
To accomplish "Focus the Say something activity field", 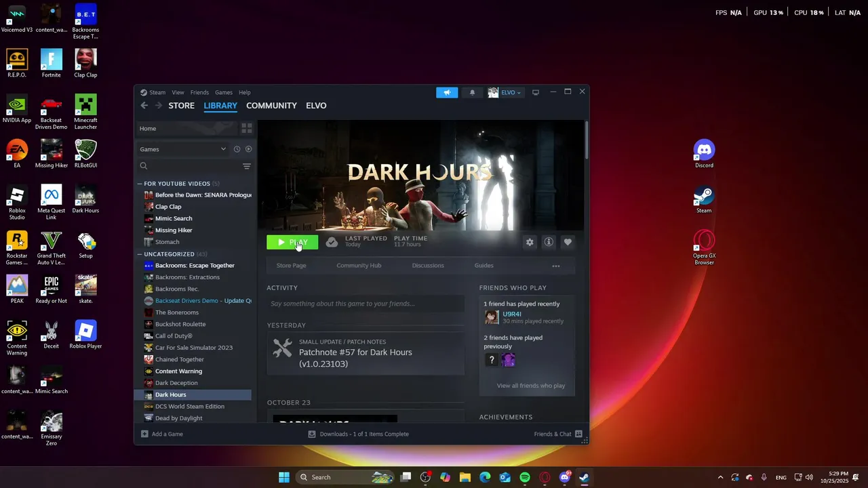I will pos(365,304).
